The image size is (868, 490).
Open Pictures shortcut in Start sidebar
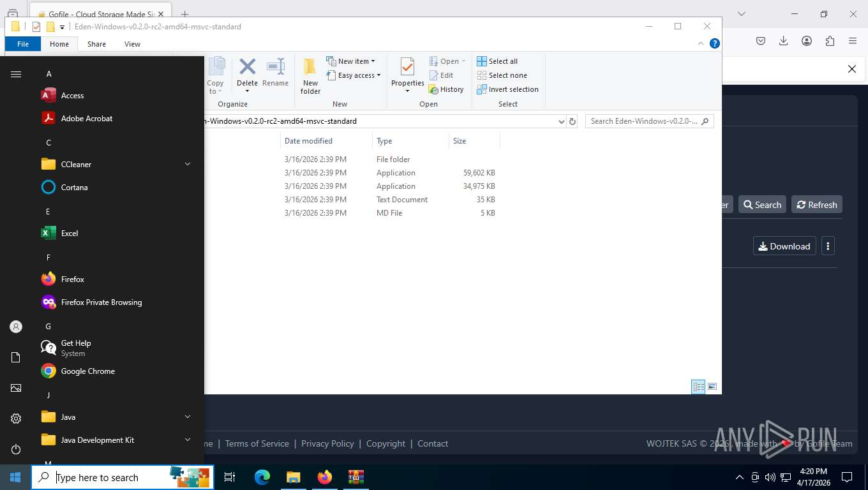click(16, 388)
